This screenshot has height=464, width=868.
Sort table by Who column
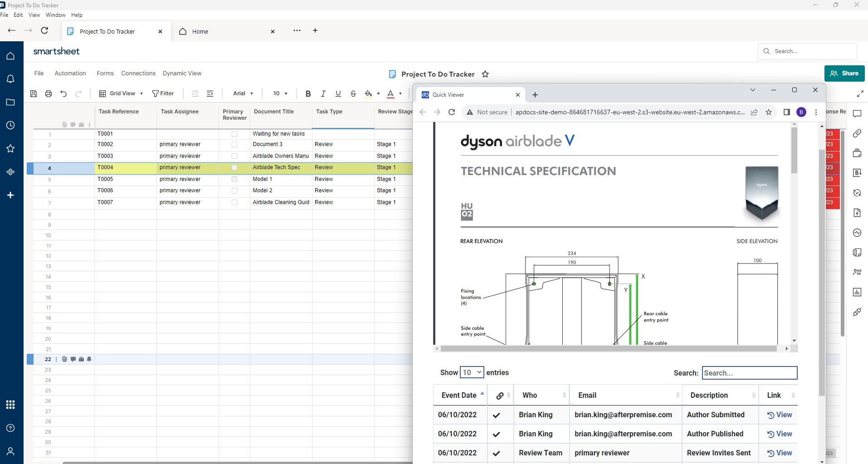541,395
